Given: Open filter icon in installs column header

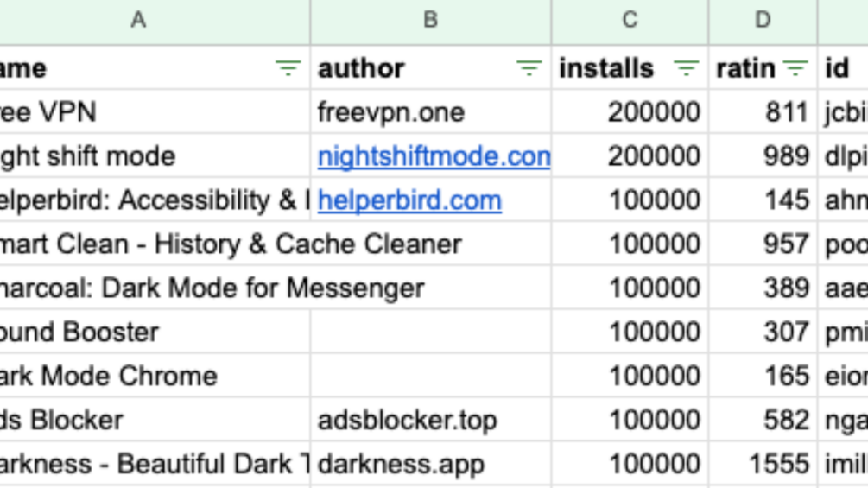Looking at the screenshot, I should coord(686,68).
